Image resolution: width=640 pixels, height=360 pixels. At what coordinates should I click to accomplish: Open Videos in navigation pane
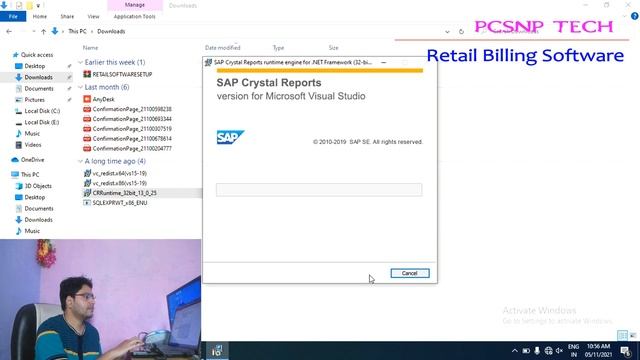(33, 145)
